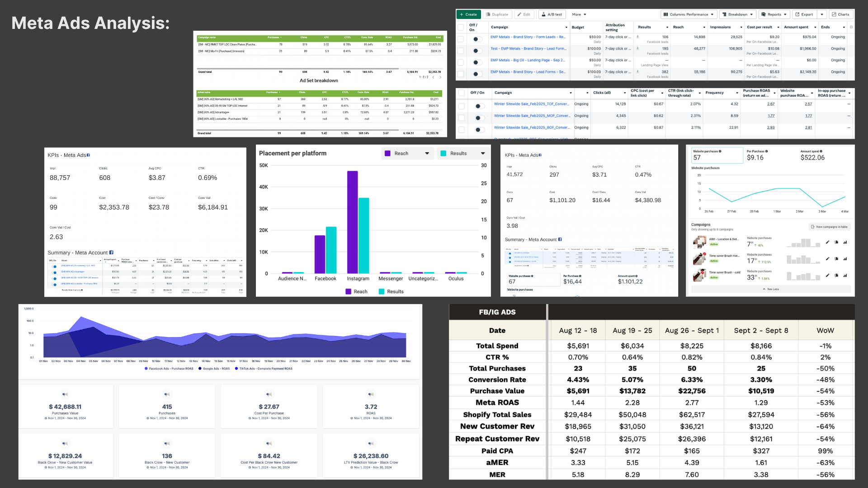Screen dimensions: 868x488
Task: Click the teal Results color swatch
Action: tap(443, 154)
